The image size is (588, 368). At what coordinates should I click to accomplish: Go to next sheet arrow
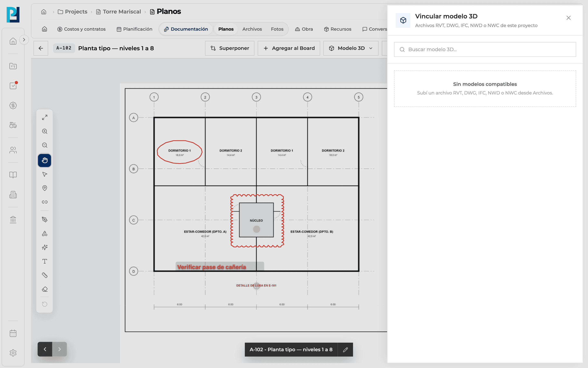(x=60, y=349)
